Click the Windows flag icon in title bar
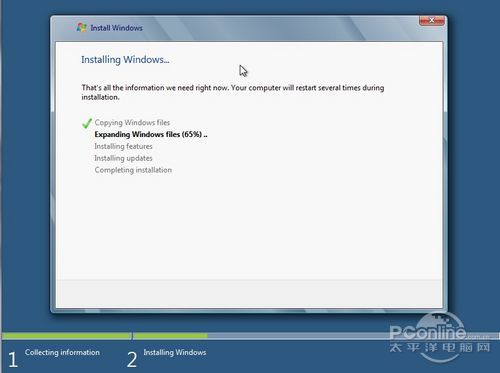 point(82,28)
